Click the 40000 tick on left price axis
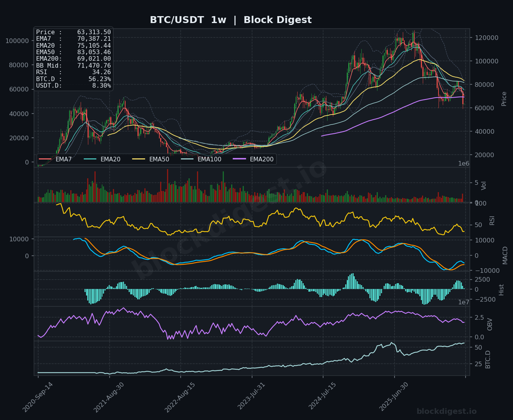Image resolution: width=513 pixels, height=420 pixels. [x=19, y=114]
